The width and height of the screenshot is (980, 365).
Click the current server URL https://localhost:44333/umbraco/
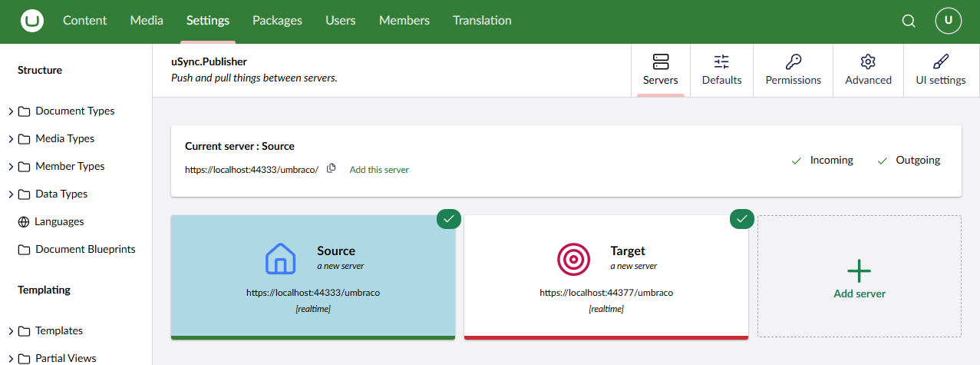click(252, 169)
